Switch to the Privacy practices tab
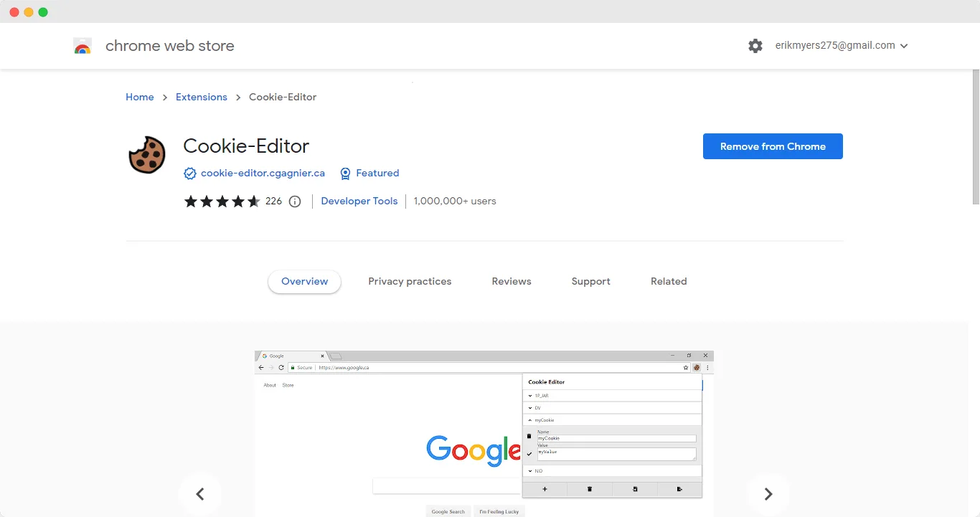980x517 pixels. coord(410,281)
